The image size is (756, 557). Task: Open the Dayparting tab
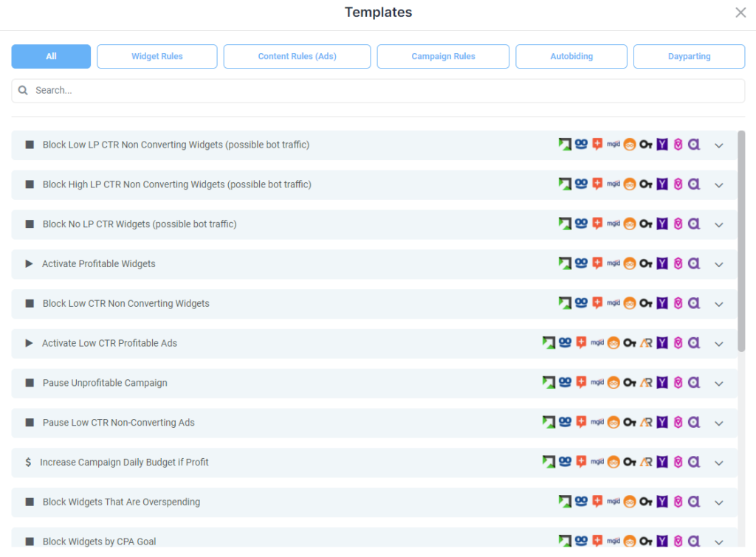click(x=689, y=56)
